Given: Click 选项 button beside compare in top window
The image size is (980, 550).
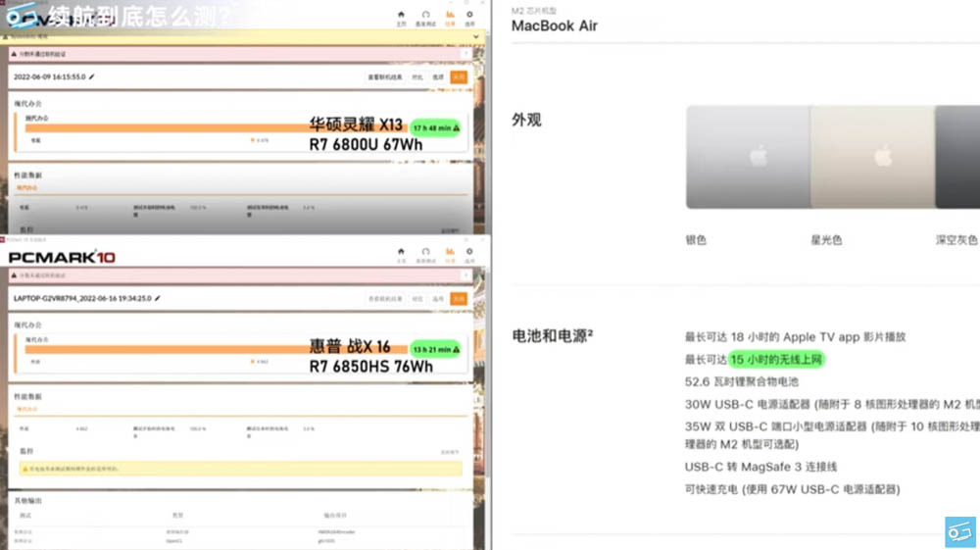Looking at the screenshot, I should 438,76.
